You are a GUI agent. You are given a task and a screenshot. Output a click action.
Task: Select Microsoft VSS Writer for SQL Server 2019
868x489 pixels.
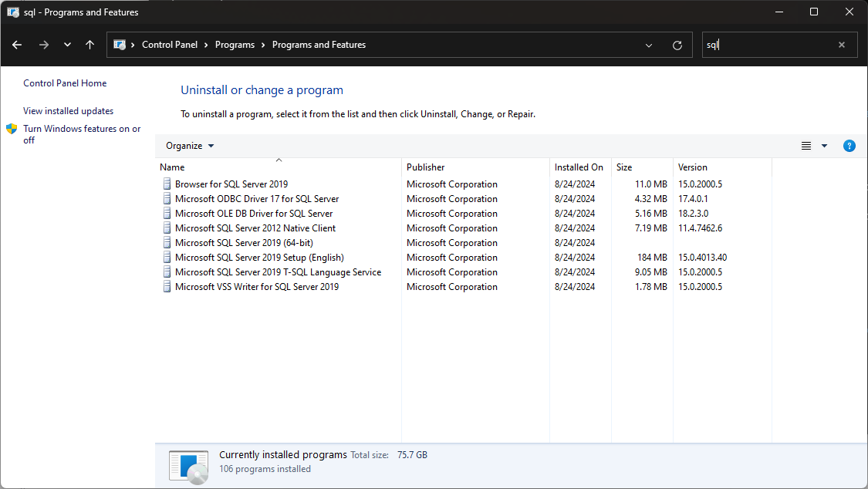257,287
